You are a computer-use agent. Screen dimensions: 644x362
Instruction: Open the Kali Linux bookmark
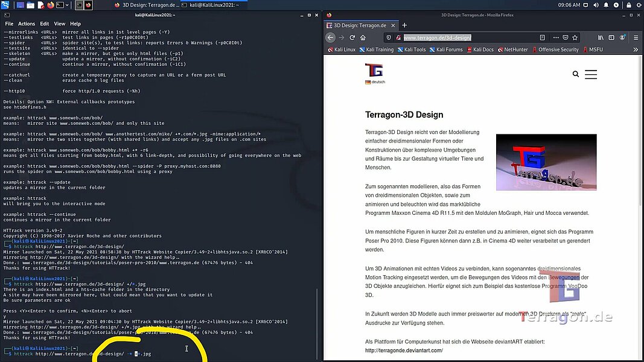pos(341,49)
